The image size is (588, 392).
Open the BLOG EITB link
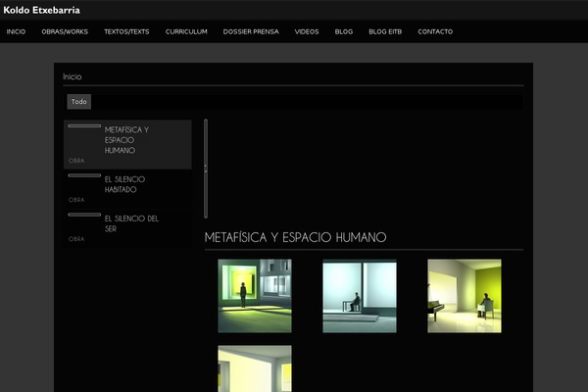[385, 32]
